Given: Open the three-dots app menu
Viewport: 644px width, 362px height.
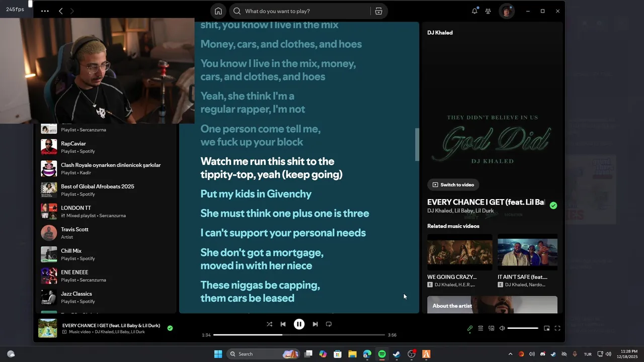Looking at the screenshot, I should (x=45, y=11).
